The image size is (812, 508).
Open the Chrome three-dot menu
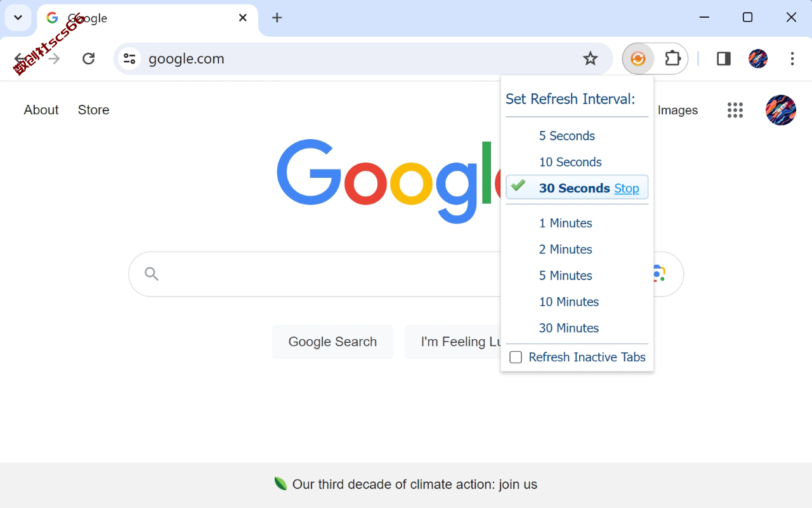[x=792, y=59]
